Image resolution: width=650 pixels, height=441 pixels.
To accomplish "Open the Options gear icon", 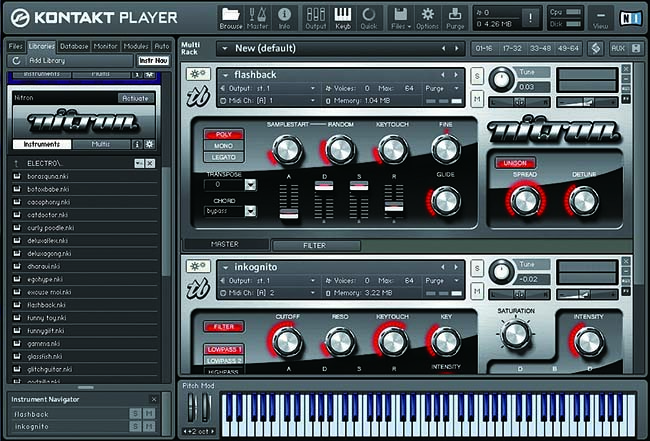I will tap(427, 18).
